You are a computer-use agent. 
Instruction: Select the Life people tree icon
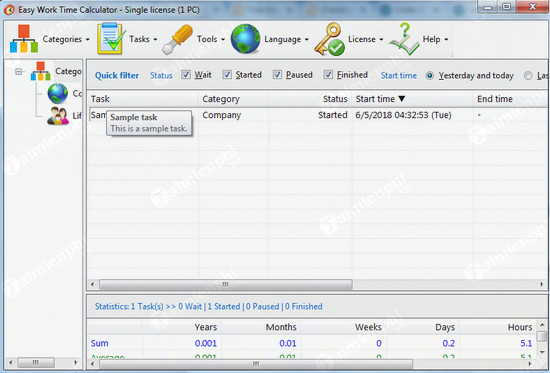coord(58,115)
